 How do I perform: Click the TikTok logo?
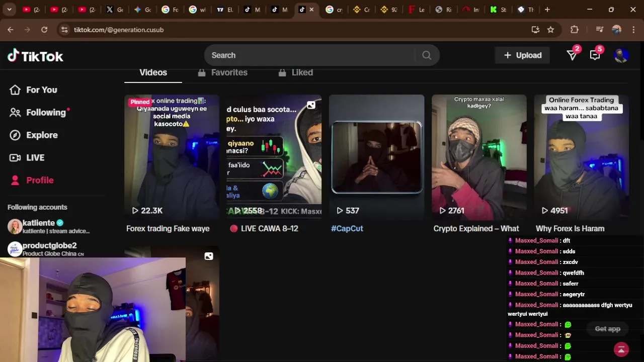[x=35, y=56]
